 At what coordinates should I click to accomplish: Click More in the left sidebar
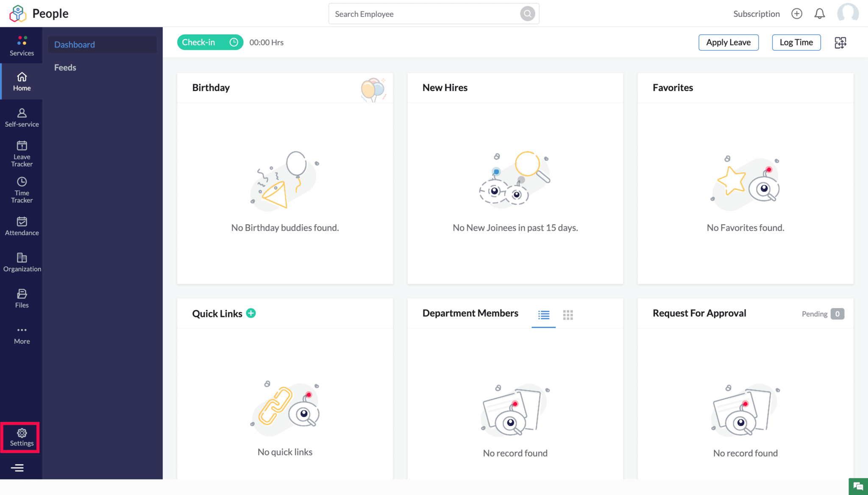21,334
